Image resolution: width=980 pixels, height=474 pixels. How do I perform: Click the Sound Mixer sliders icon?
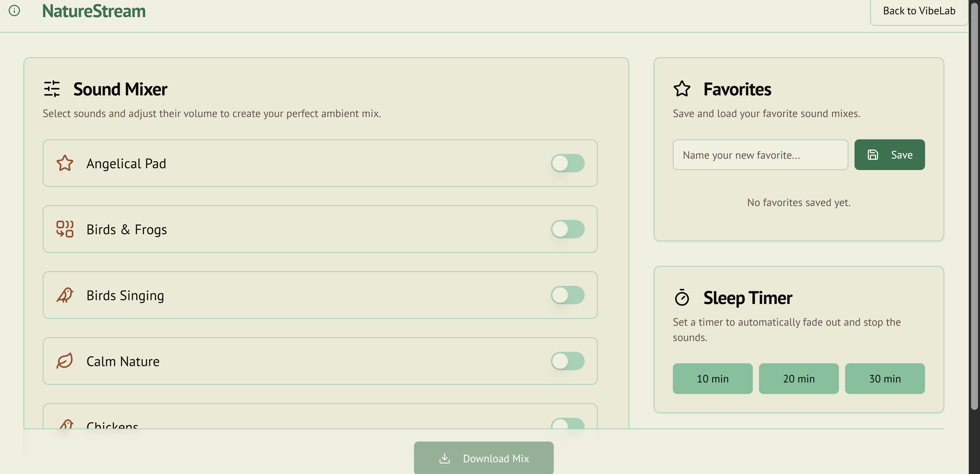coord(52,89)
